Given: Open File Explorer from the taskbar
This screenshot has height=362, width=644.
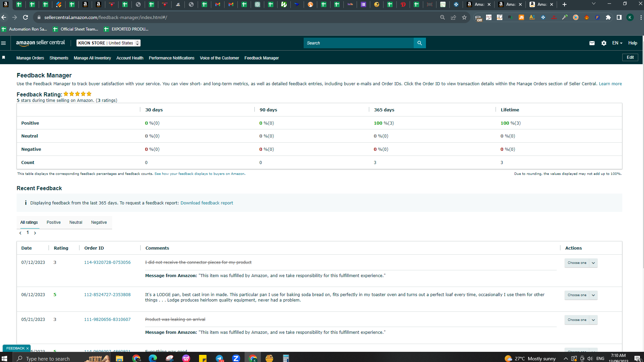Looking at the screenshot, I should [x=119, y=358].
